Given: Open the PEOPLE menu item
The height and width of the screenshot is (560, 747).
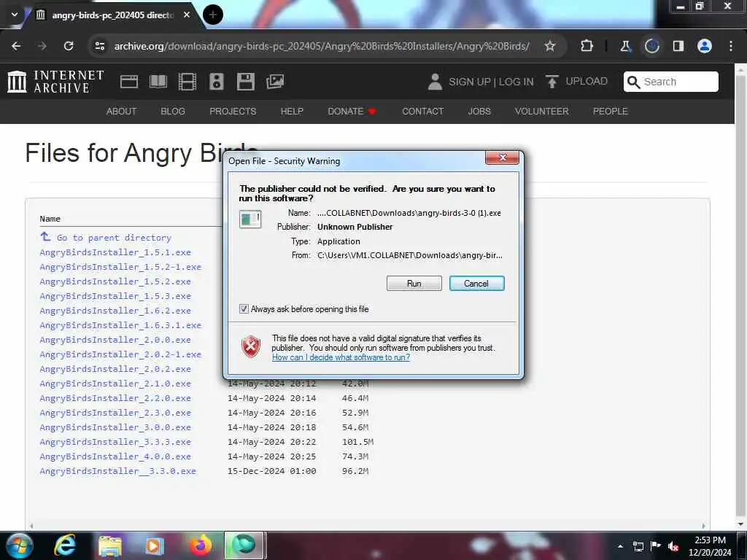Looking at the screenshot, I should click(611, 112).
